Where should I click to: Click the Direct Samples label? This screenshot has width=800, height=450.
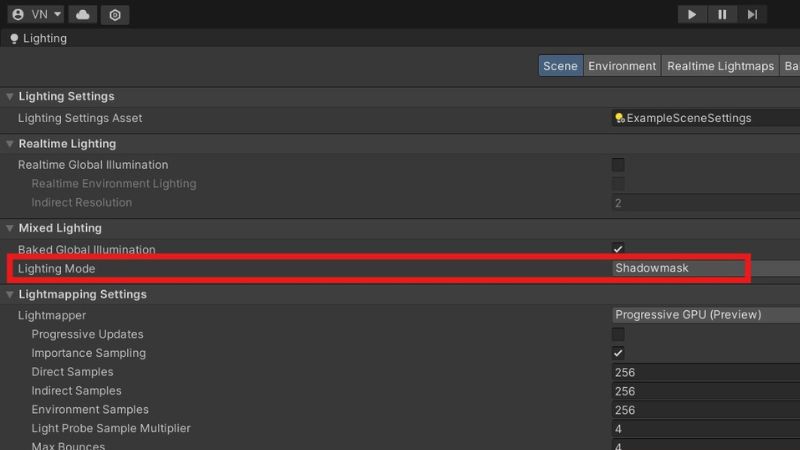click(x=72, y=372)
